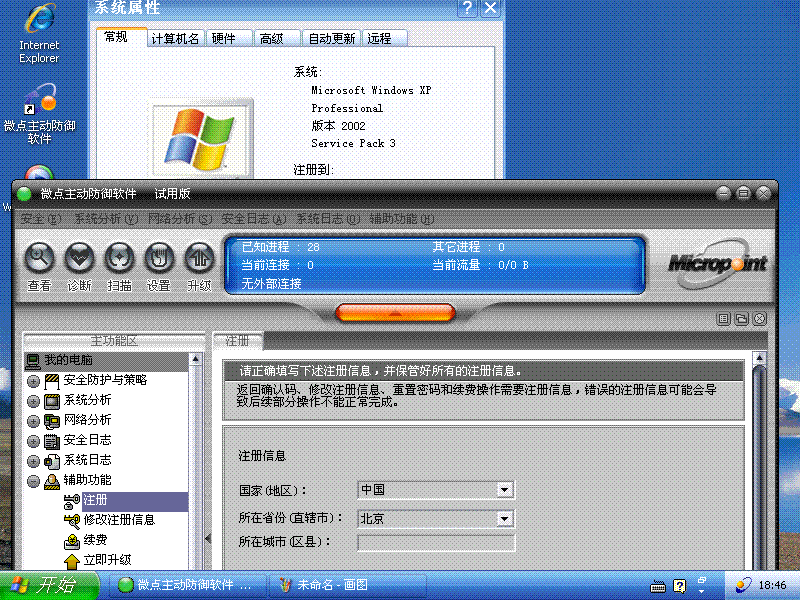The width and height of the screenshot is (800, 600).
Task: Click the tree pane scroll-up arrow
Action: click(x=195, y=359)
